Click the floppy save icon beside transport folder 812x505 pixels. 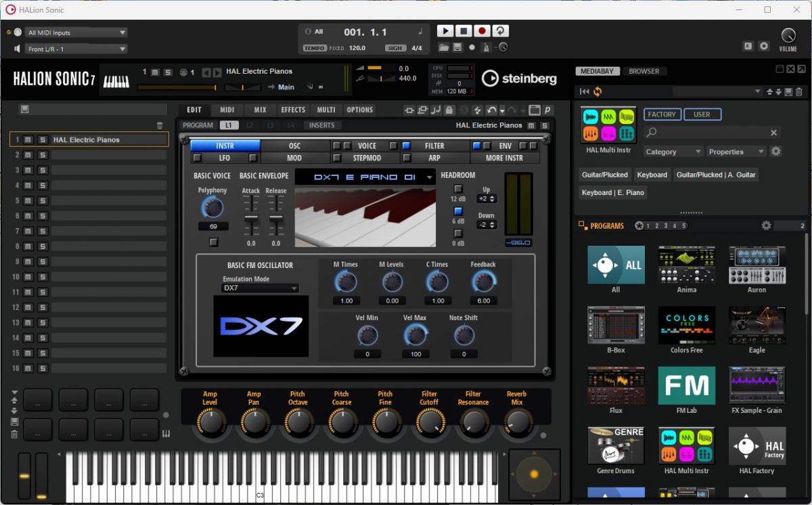click(457, 47)
